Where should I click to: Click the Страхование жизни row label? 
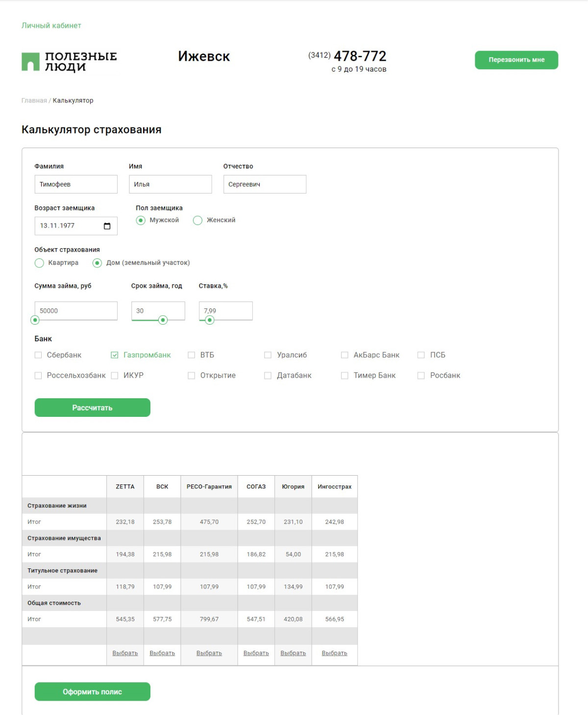click(x=57, y=506)
